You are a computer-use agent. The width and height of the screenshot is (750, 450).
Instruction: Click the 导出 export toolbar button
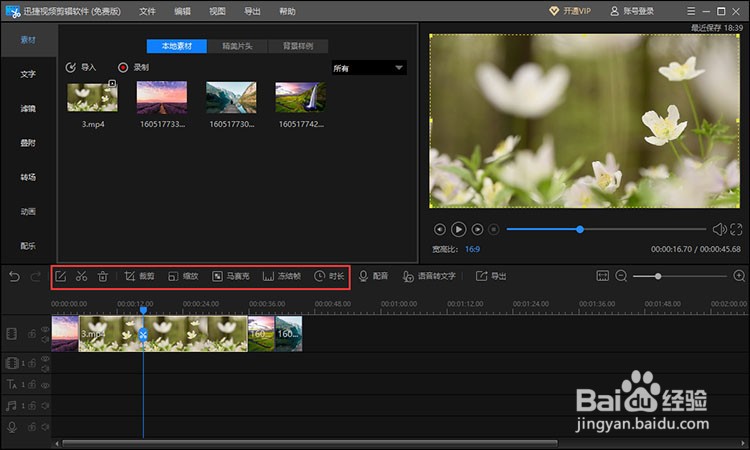point(491,276)
